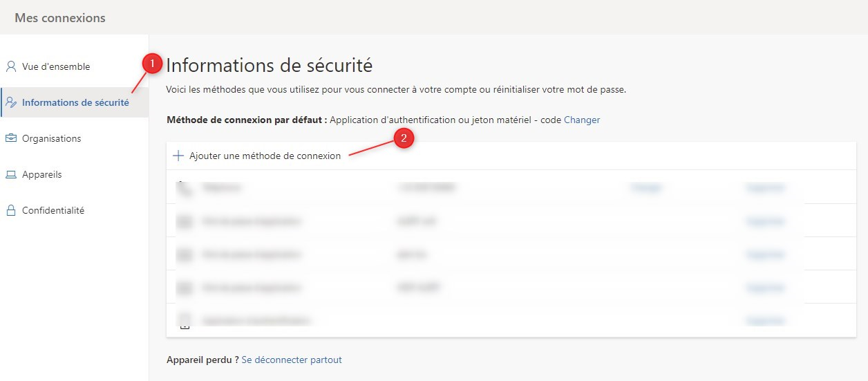The height and width of the screenshot is (381, 868).
Task: Click the Organisations briefcase icon
Action: click(10, 139)
